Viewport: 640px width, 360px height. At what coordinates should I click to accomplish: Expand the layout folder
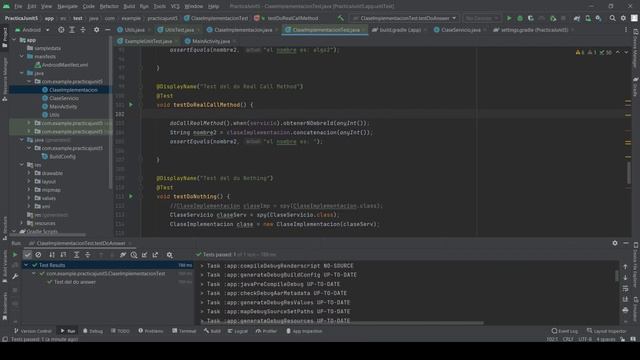coord(29,181)
